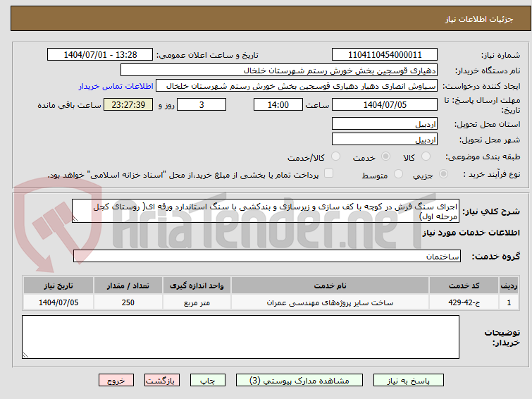The height and width of the screenshot is (399, 532).
Task: Open اطلاعات تماس خریدار link
Action: tap(116, 86)
